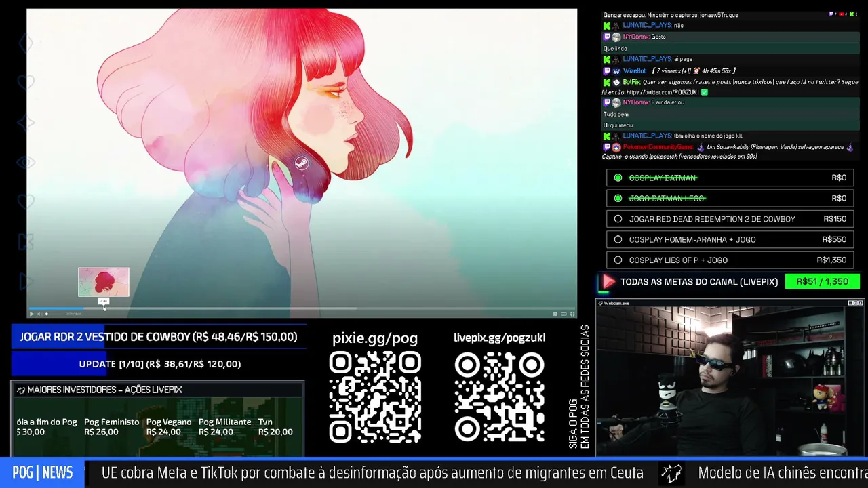Click the Steam logo over the video
Image resolution: width=868 pixels, height=488 pixels.
[302, 163]
